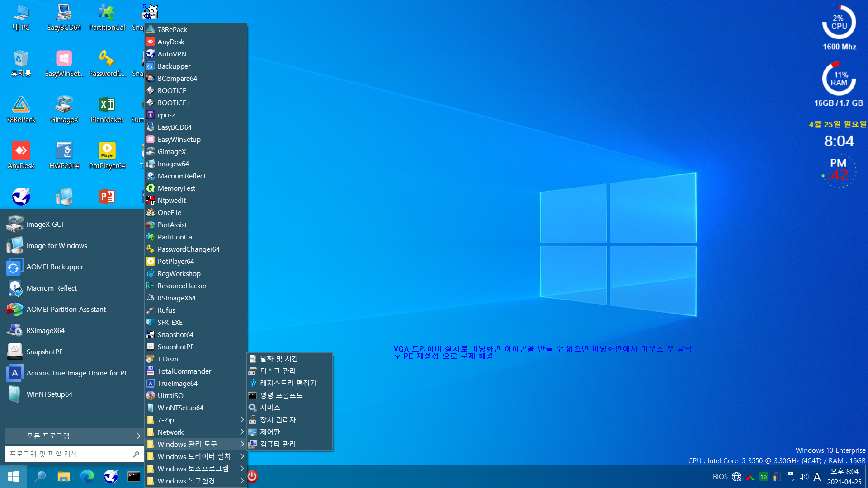Screen dimensions: 868x488
Task: Open the PartitionCal desktop icon
Action: point(107,18)
